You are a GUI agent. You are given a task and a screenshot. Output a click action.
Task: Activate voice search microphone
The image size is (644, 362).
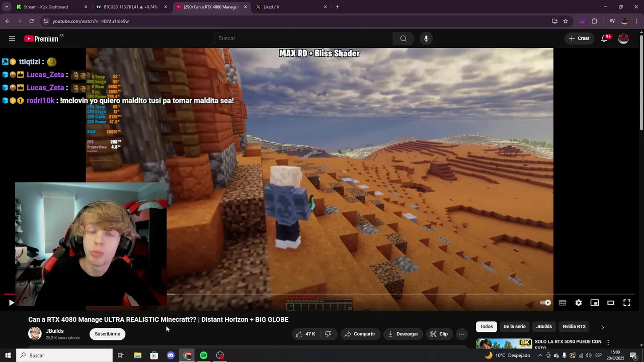coord(426,39)
